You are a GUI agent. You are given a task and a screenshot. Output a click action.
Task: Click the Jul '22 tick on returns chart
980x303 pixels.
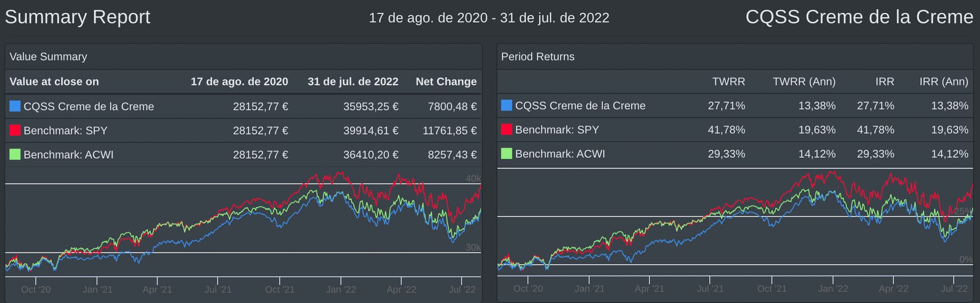coord(954,288)
